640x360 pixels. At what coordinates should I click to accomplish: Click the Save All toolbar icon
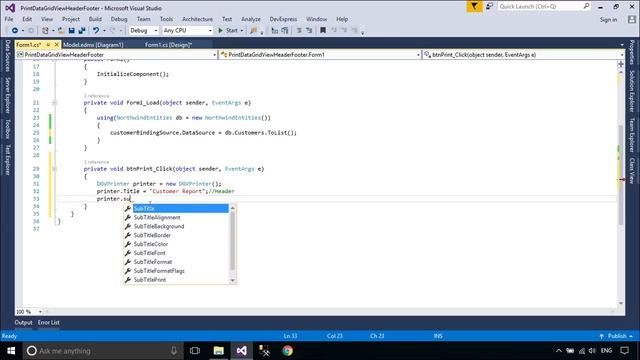point(82,31)
